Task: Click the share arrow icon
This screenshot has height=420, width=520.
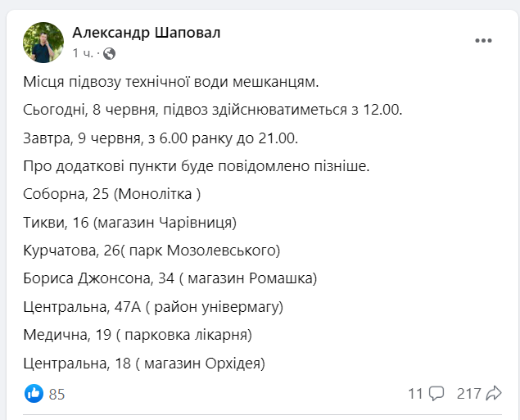Action: point(494,394)
